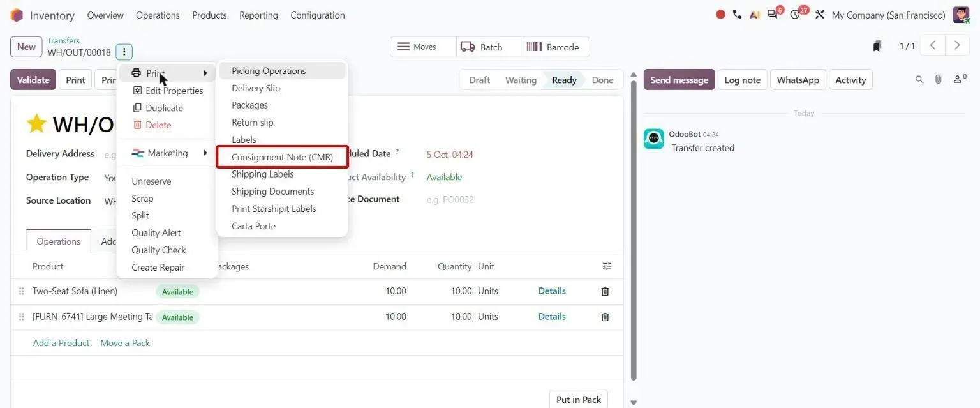Screen dimensions: 980x408
Task: Click the paperclip attachments icon
Action: 938,80
